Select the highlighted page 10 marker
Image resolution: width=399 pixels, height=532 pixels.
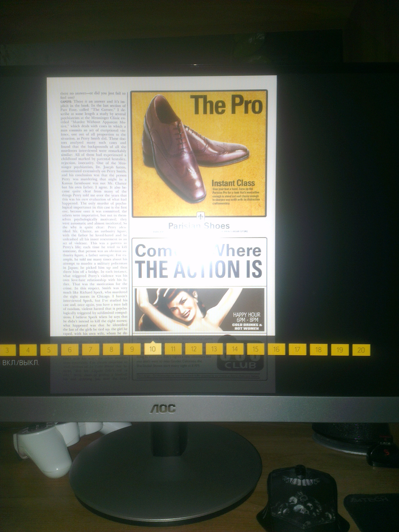(x=153, y=349)
